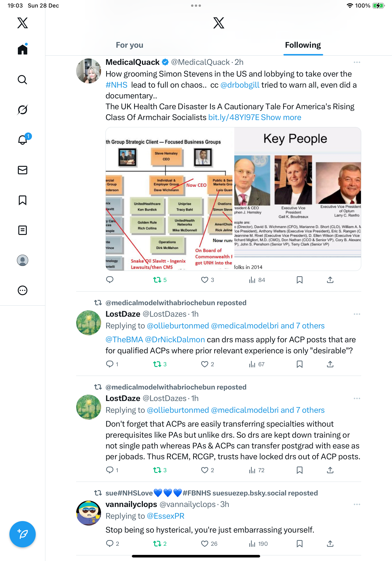This screenshot has height=561, width=392.
Task: Open the Search icon in the sidebar
Action: (x=23, y=80)
